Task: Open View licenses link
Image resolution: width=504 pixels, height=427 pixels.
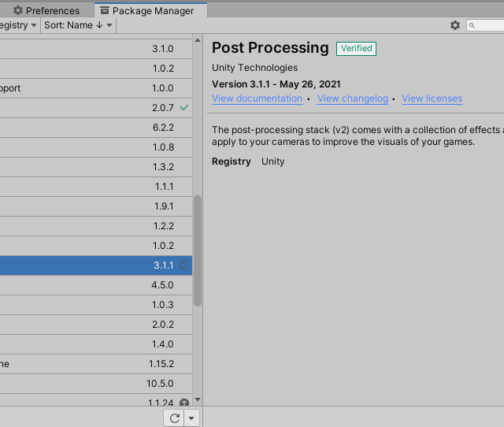Action: (x=432, y=98)
